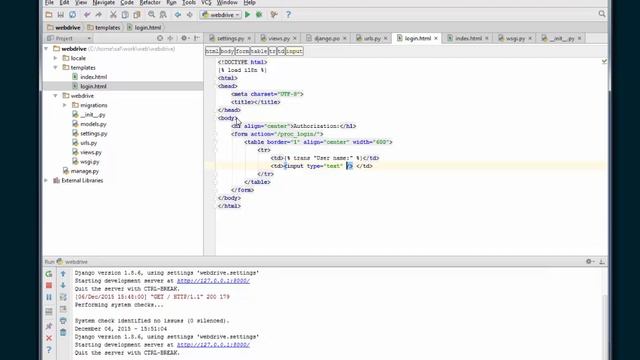Click the Synchronize toolbar icon
The width and height of the screenshot is (640, 360).
point(72,15)
